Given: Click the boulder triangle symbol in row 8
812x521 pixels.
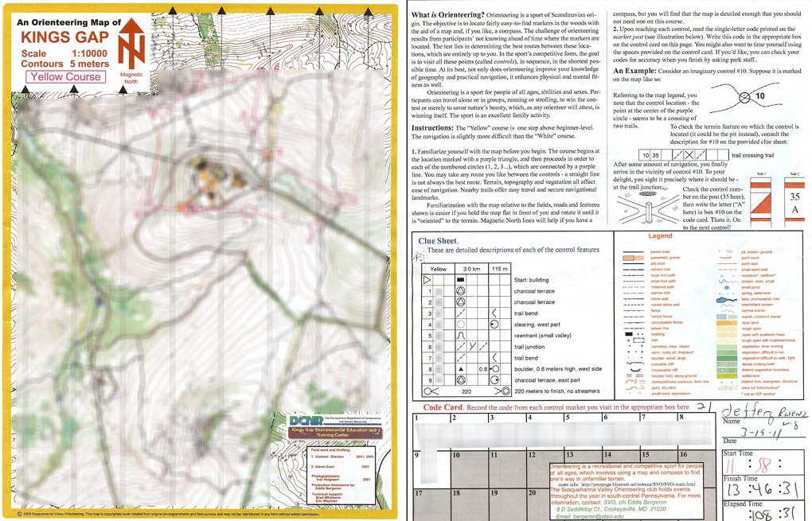Looking at the screenshot, I should pyautogui.click(x=460, y=369).
